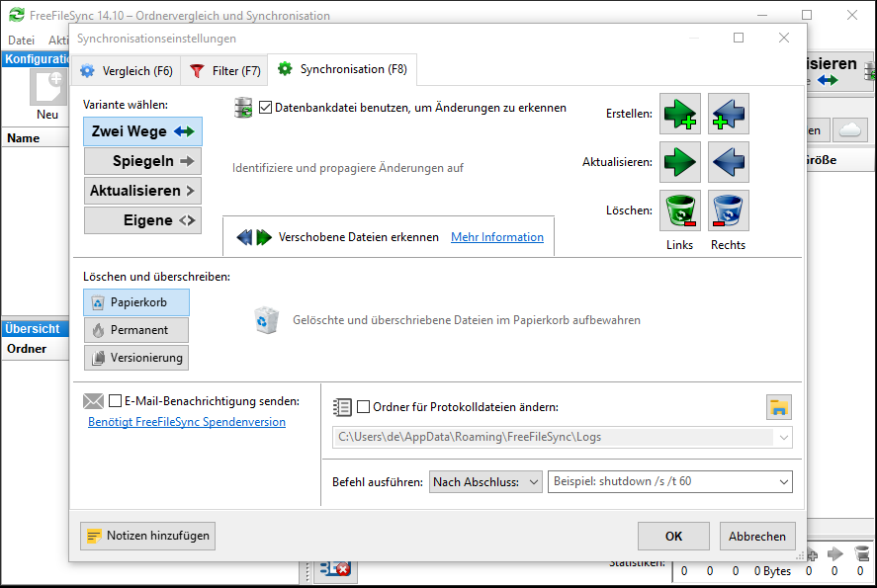The image size is (877, 588).
Task: Choose Permanent deletion handling
Action: 136,330
